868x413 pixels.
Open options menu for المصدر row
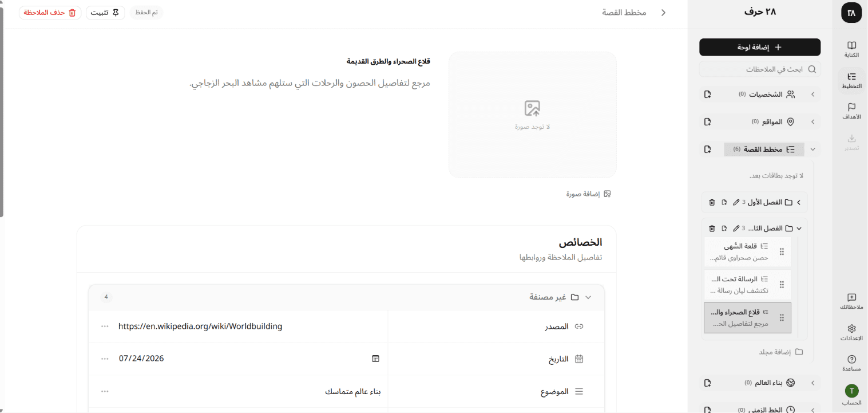(105, 327)
